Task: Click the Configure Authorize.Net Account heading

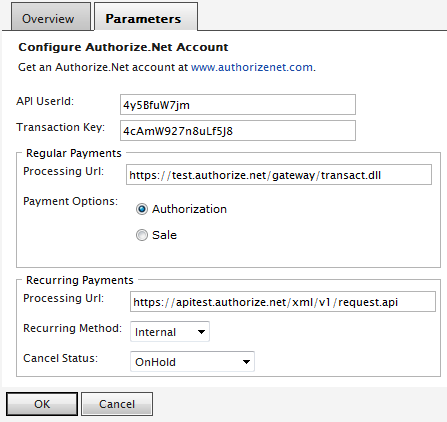Action: tap(123, 47)
